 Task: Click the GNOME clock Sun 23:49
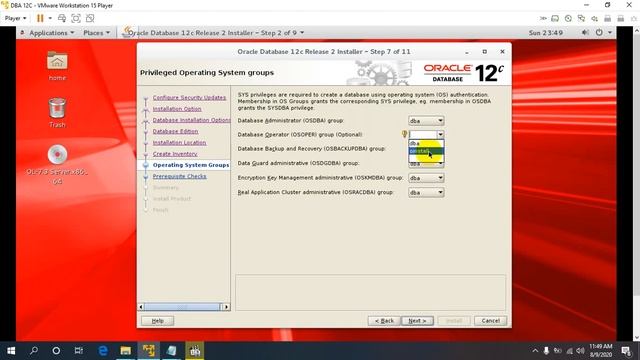click(x=546, y=33)
